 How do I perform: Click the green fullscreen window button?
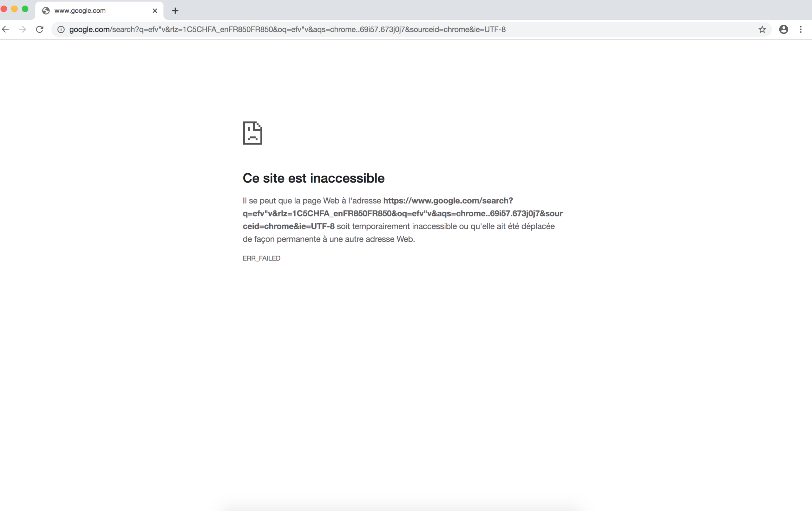tap(25, 9)
